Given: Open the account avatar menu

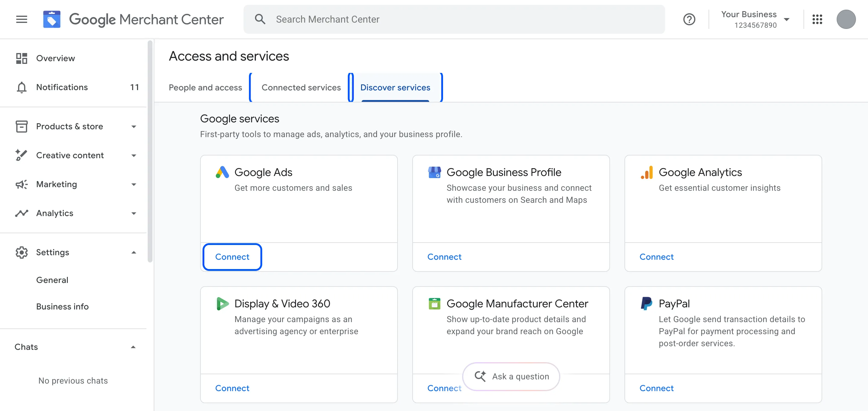Looking at the screenshot, I should [x=846, y=19].
